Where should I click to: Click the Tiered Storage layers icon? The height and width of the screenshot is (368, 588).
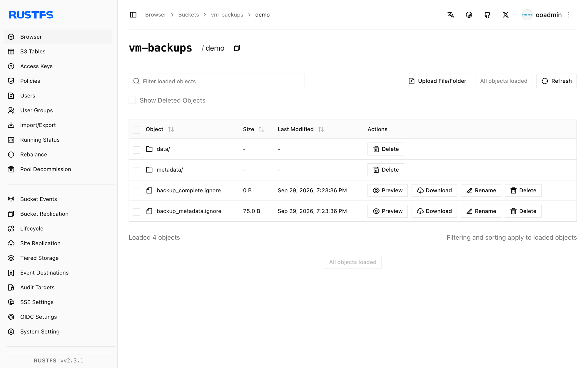pos(11,258)
